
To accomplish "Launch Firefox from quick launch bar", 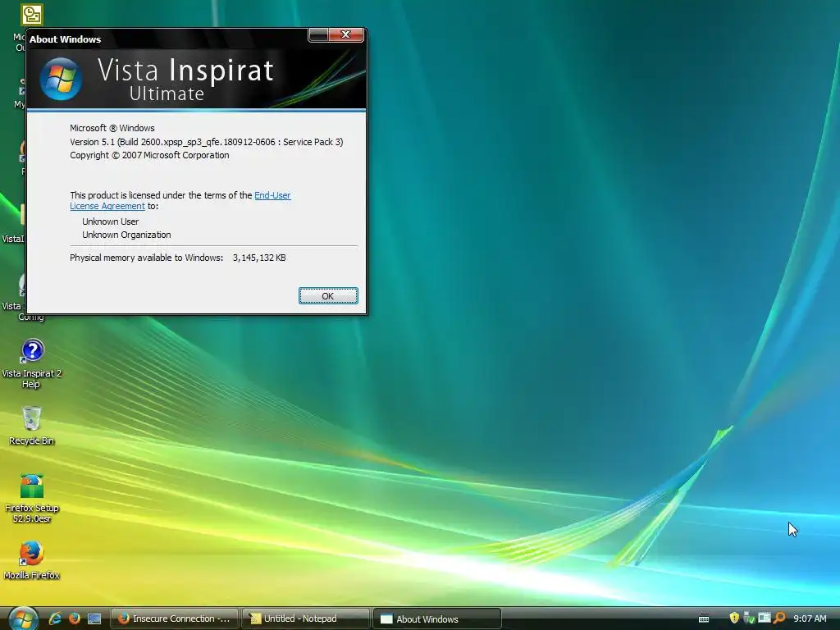I will (75, 619).
